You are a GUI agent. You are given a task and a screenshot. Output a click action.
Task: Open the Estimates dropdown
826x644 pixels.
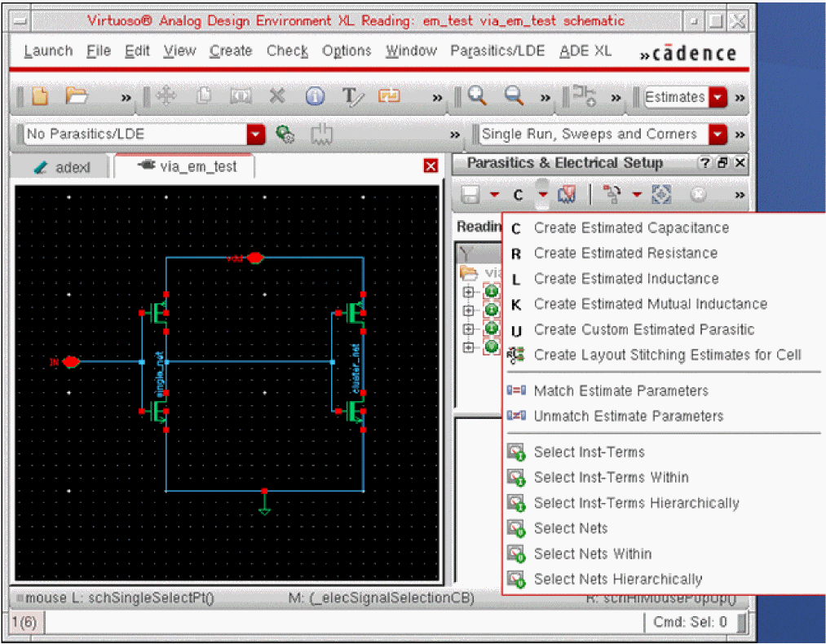[718, 98]
